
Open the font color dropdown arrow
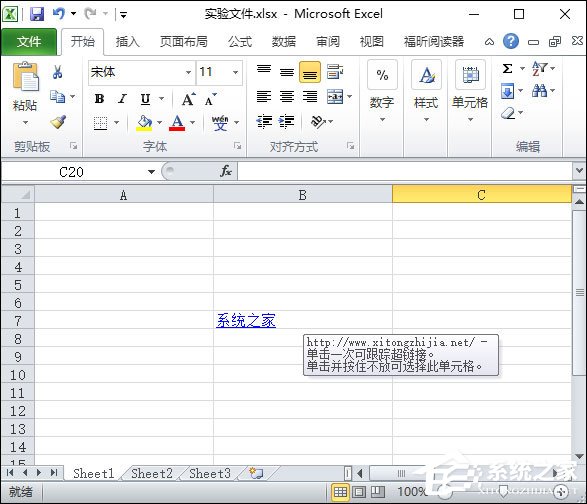(x=192, y=122)
